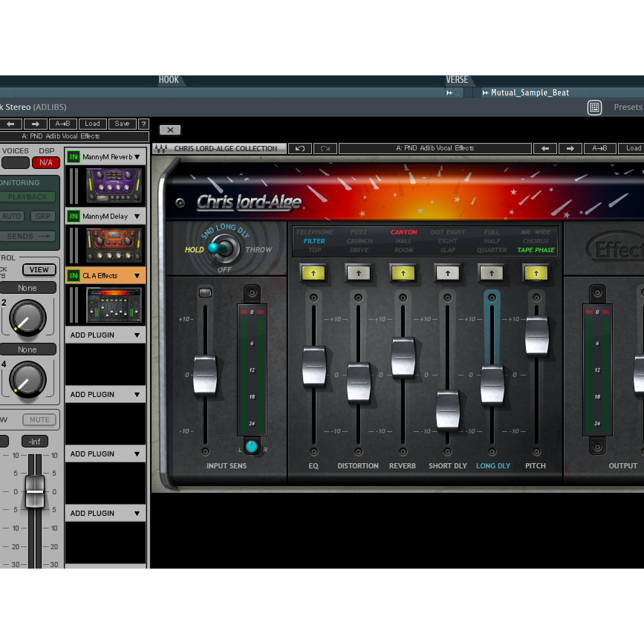This screenshot has width=644, height=644.
Task: Click the Long DLY fader handle
Action: 492,386
